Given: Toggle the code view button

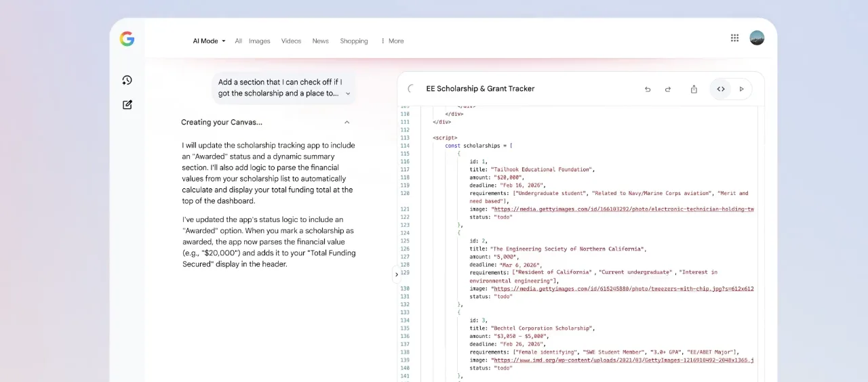Looking at the screenshot, I should [721, 89].
